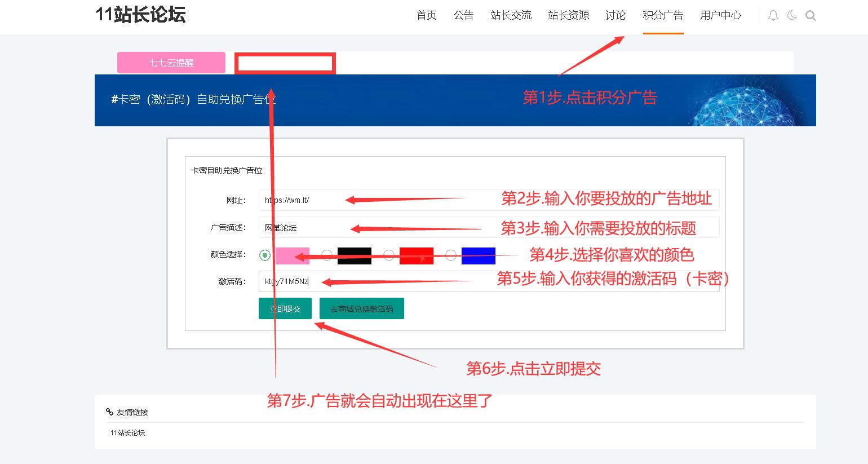Open the 首页 menu item
Screen dimensions: 868x464
(427, 16)
